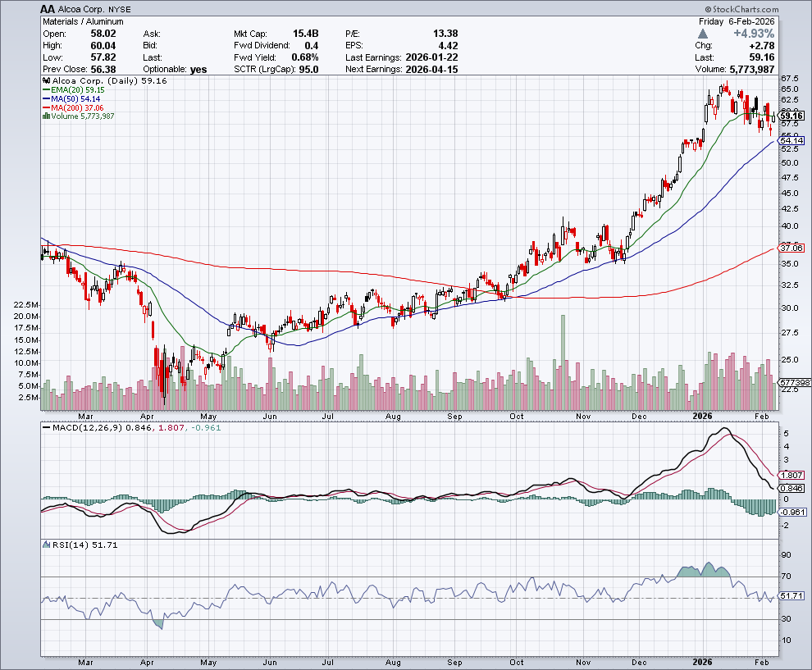
Task: Click the -2 MACD scale label
Action: pos(786,525)
